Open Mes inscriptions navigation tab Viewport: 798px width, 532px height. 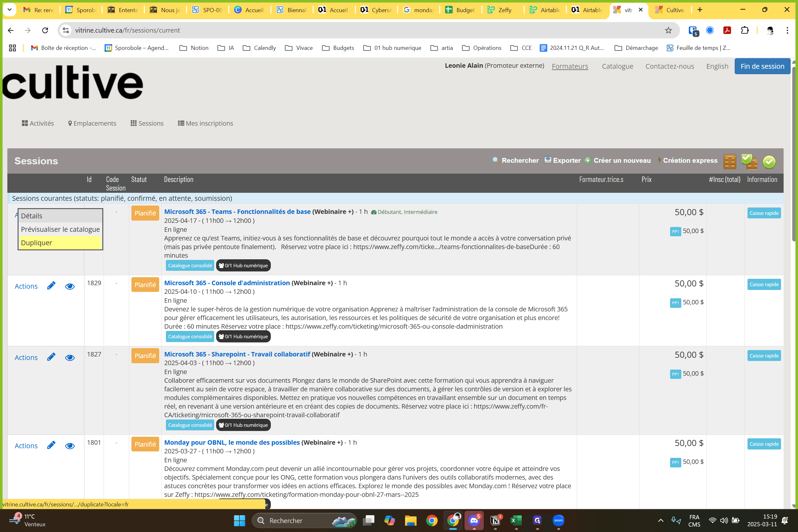point(205,123)
